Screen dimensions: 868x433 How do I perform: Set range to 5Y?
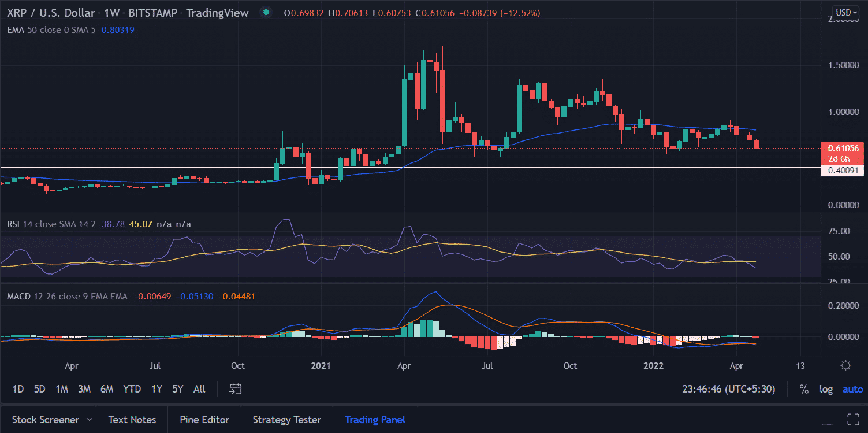coord(177,389)
